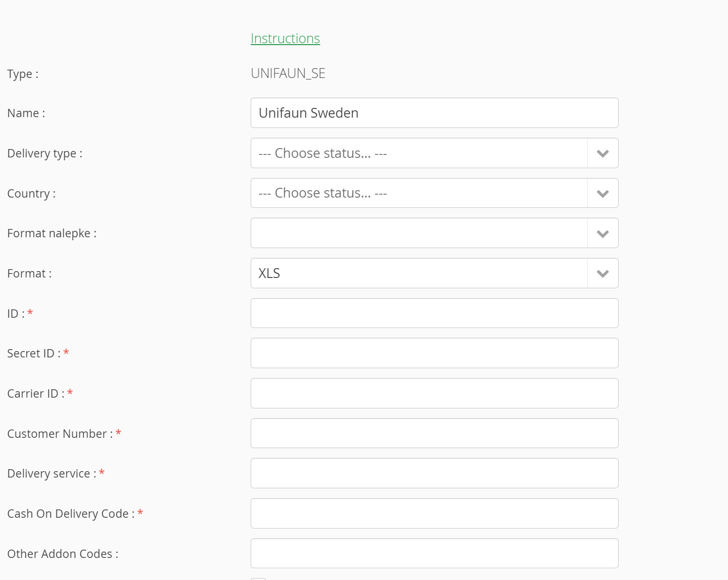Open the Country dropdown
This screenshot has height=580, width=728.
point(434,193)
